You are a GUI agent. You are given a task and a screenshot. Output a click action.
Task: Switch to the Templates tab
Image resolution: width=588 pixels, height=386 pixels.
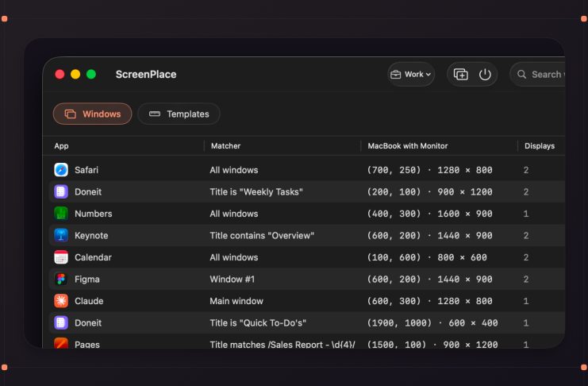point(179,114)
